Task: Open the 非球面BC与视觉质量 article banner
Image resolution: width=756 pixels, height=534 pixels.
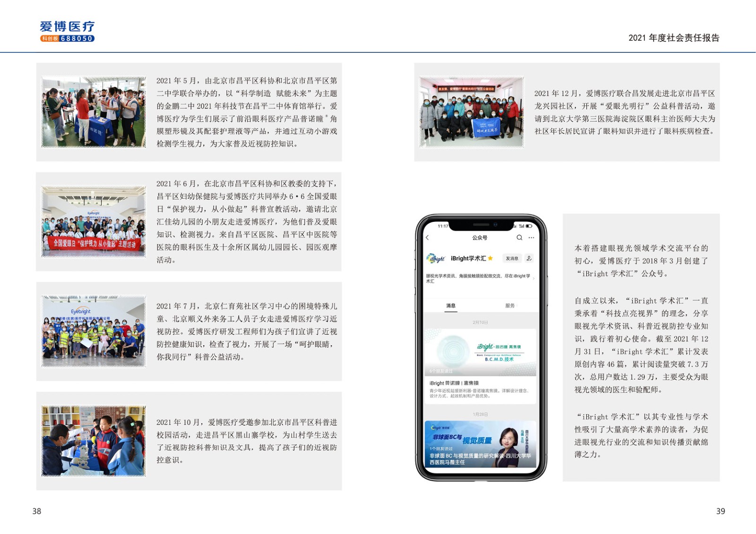Action: click(x=480, y=444)
